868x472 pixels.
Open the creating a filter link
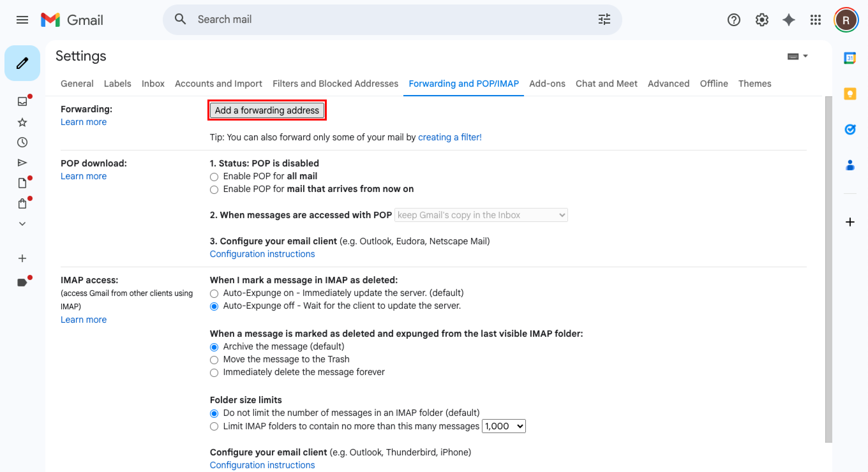tap(450, 137)
